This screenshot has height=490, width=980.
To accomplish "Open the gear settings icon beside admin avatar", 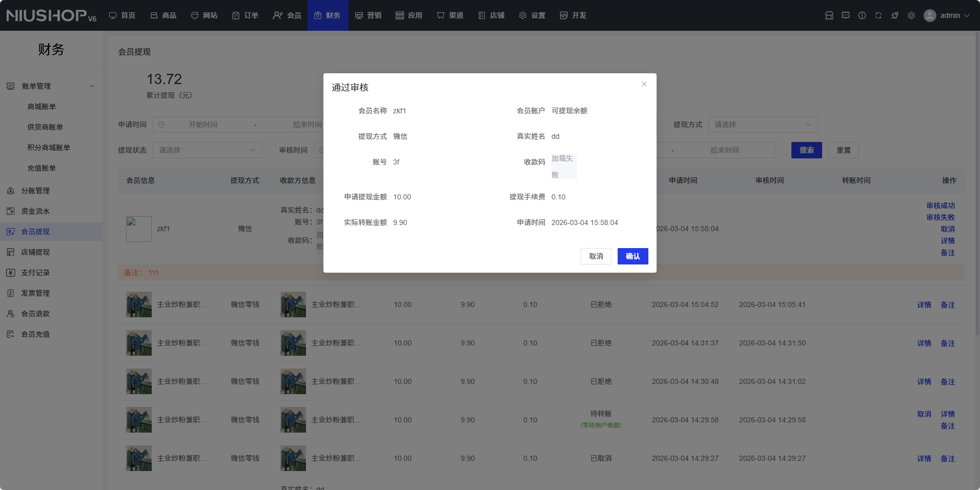I will click(x=911, y=15).
